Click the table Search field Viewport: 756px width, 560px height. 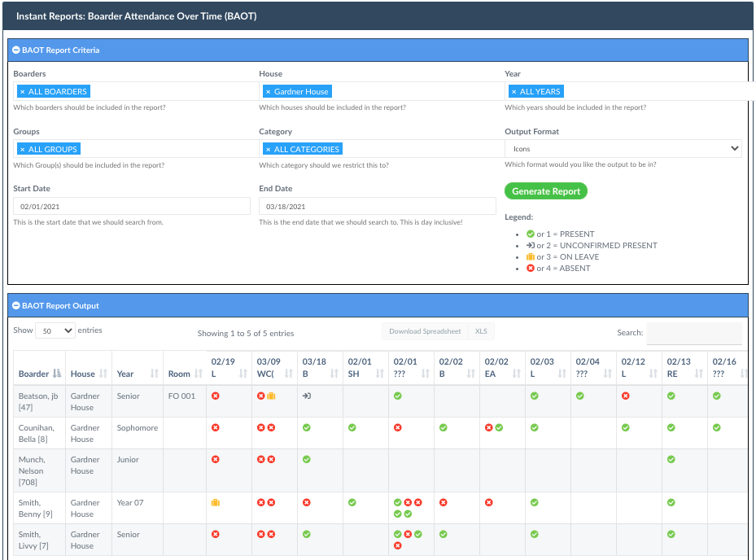point(694,333)
